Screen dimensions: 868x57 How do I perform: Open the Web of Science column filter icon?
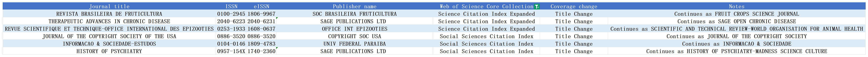[537, 7]
